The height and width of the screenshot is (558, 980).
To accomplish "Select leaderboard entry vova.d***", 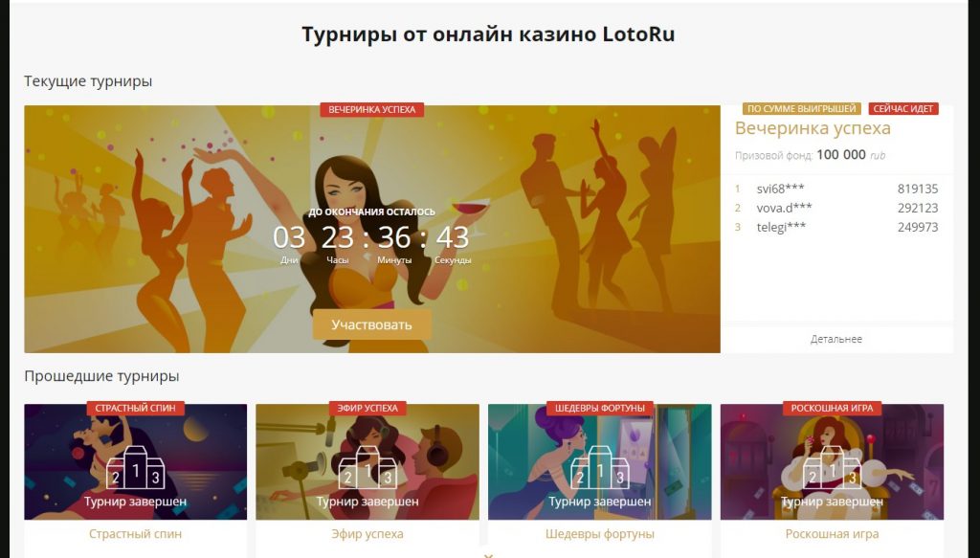I will (836, 208).
